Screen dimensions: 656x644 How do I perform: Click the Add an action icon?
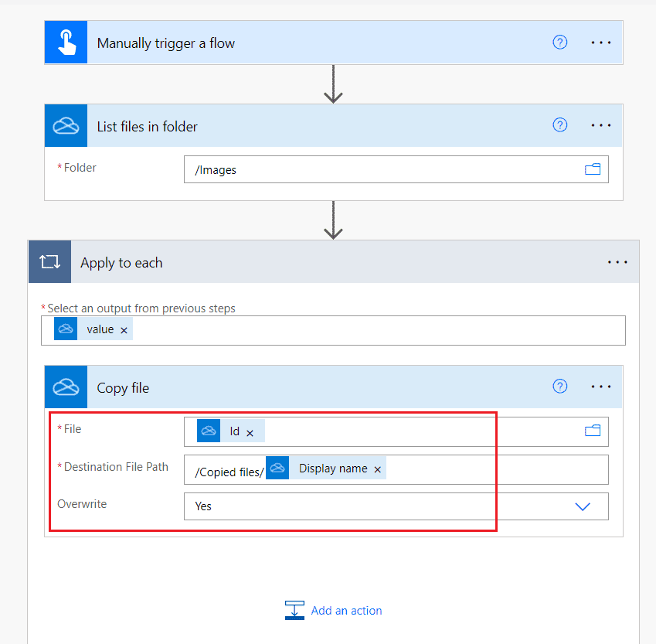[294, 610]
